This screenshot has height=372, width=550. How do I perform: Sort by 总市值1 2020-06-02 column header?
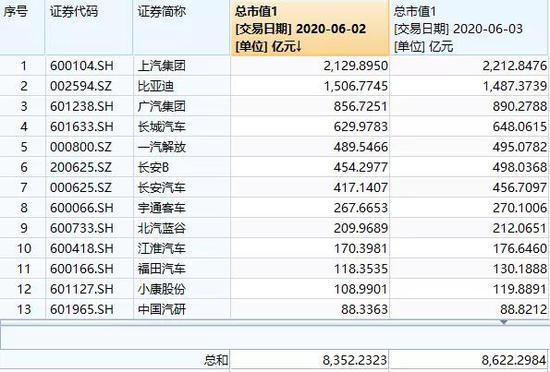point(310,27)
